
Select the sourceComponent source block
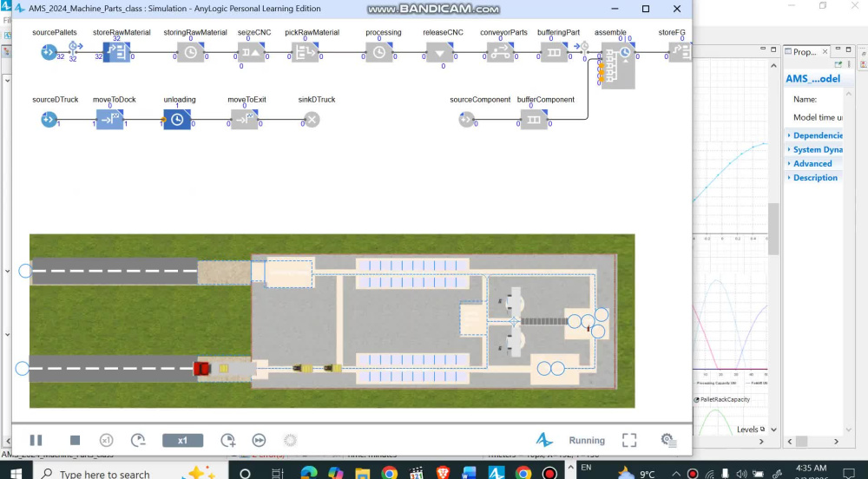(467, 120)
